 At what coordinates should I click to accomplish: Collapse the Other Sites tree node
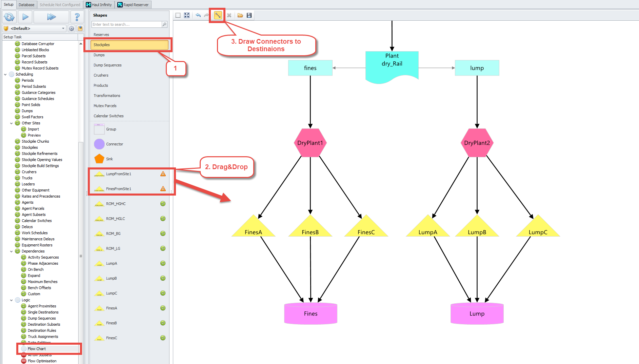[x=12, y=123]
